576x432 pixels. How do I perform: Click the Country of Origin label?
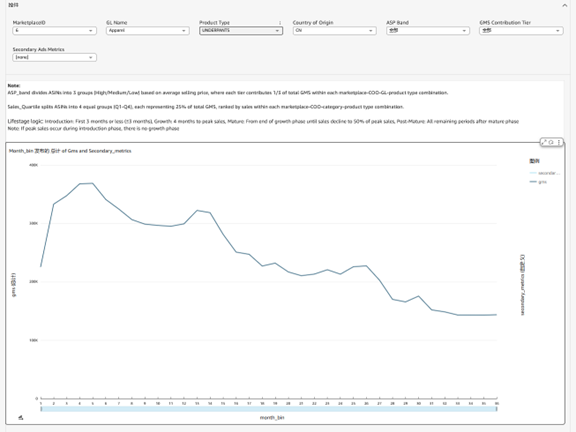pyautogui.click(x=313, y=23)
